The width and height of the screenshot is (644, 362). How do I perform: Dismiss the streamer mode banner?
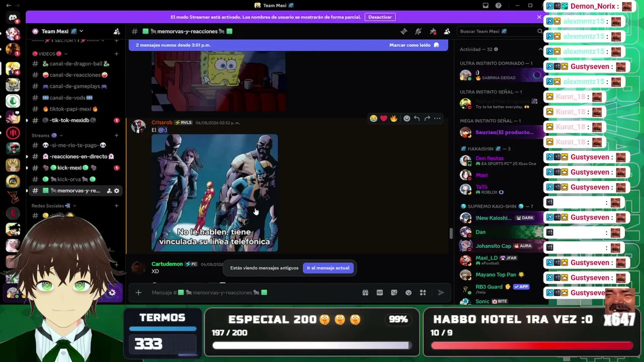539,17
